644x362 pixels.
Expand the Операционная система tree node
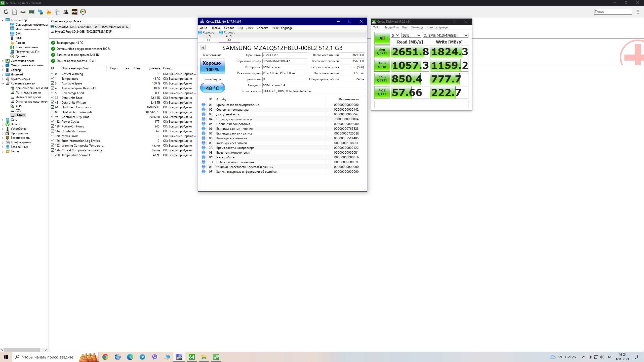3,65
